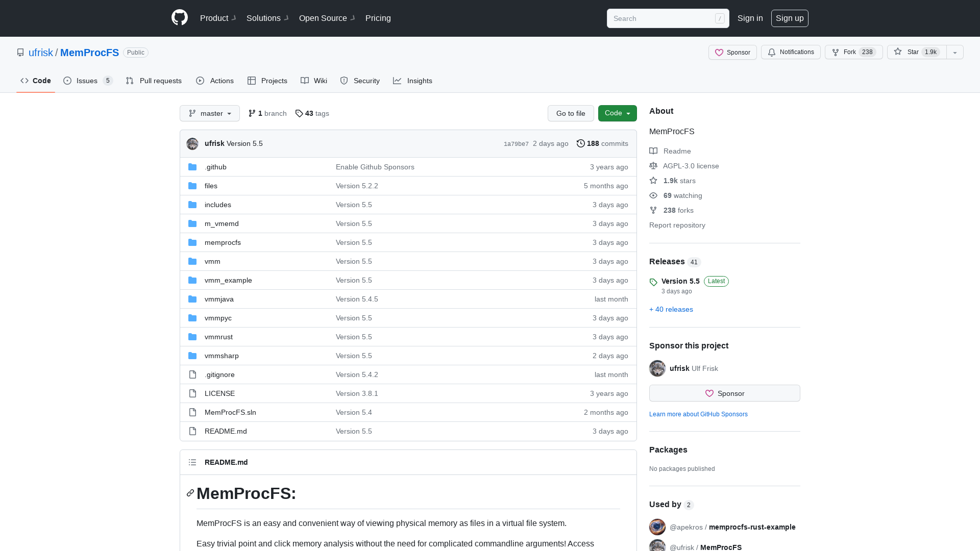This screenshot has width=980, height=551.
Task: Click Learn more about GitHub Sponsors
Action: (698, 414)
